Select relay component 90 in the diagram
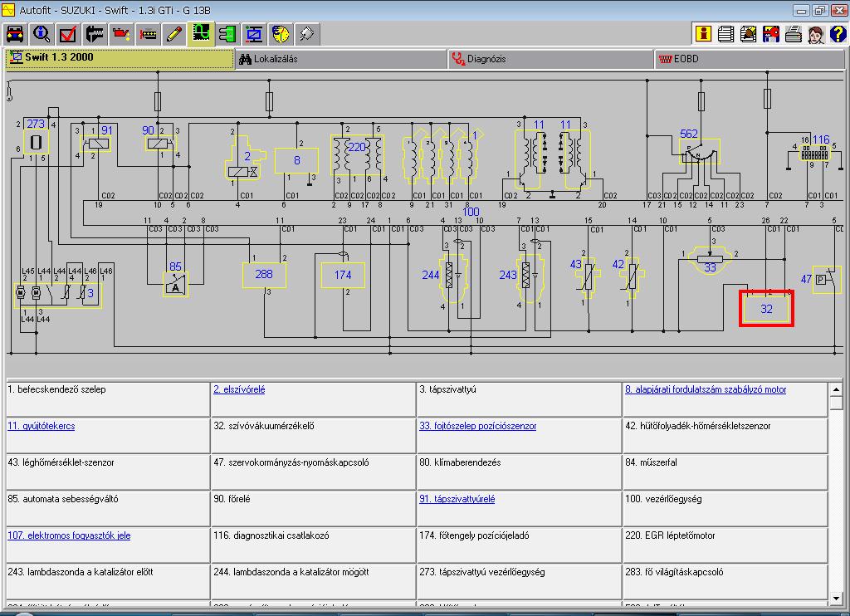Screen dimensions: 850x616 (160, 144)
